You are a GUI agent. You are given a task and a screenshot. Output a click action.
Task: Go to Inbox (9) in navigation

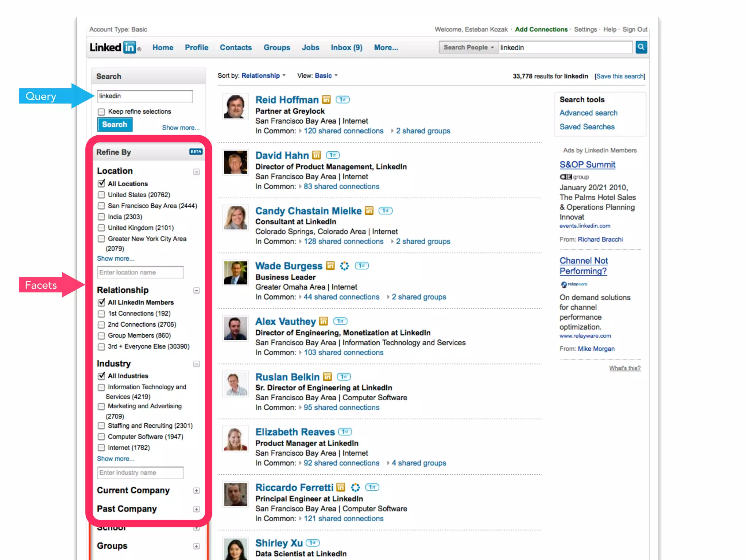tap(346, 47)
